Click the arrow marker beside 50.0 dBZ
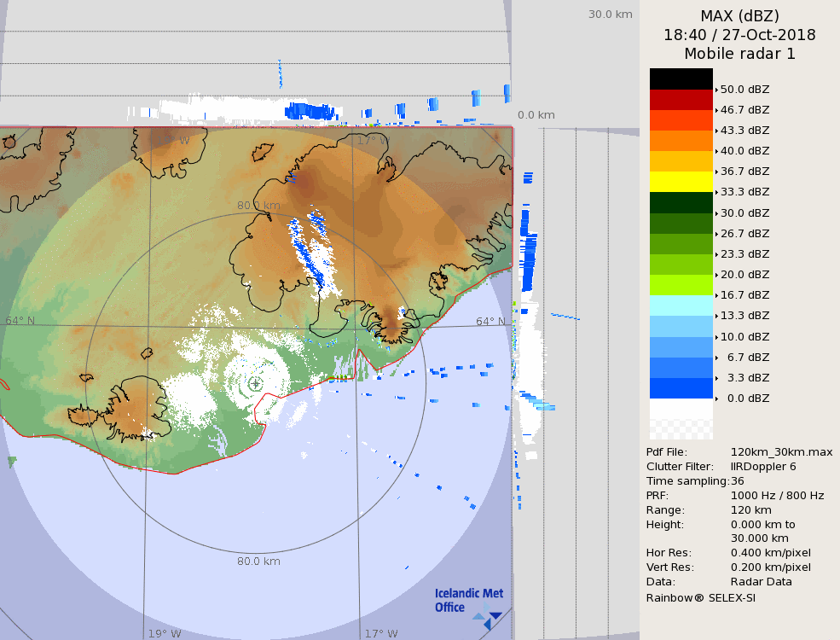Image resolution: width=840 pixels, height=640 pixels. click(x=716, y=90)
